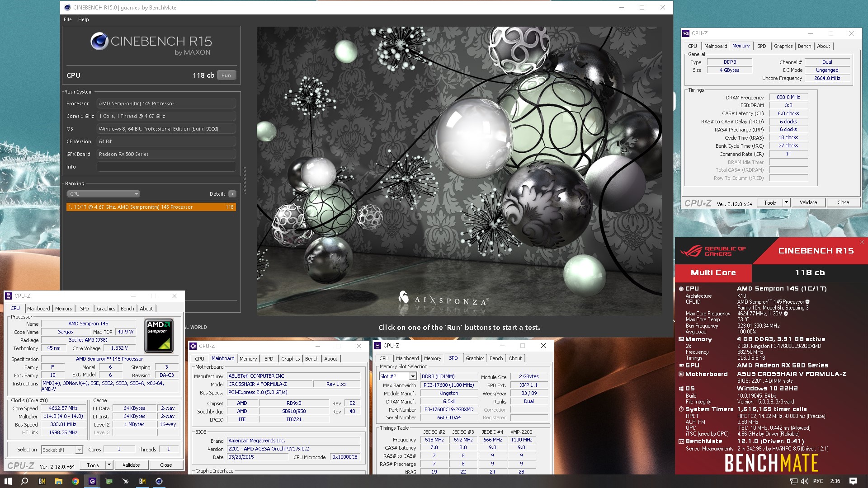Expand Tools arrow in CPU-Z window showing Sempron 145
868x488 pixels.
109,465
